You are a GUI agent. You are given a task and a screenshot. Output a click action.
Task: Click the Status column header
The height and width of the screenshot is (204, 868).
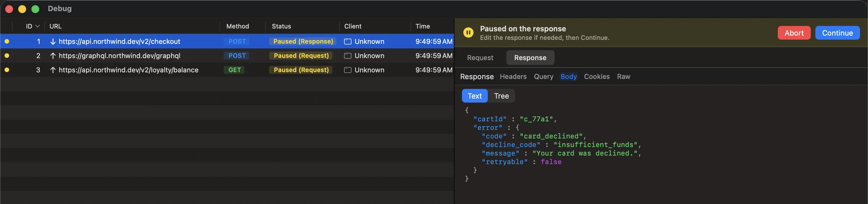(281, 26)
